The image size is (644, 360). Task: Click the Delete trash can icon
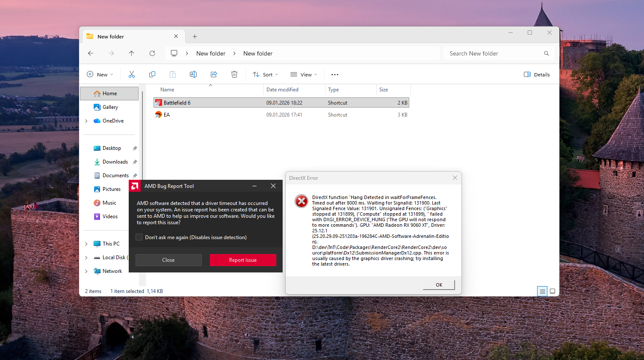coord(234,74)
